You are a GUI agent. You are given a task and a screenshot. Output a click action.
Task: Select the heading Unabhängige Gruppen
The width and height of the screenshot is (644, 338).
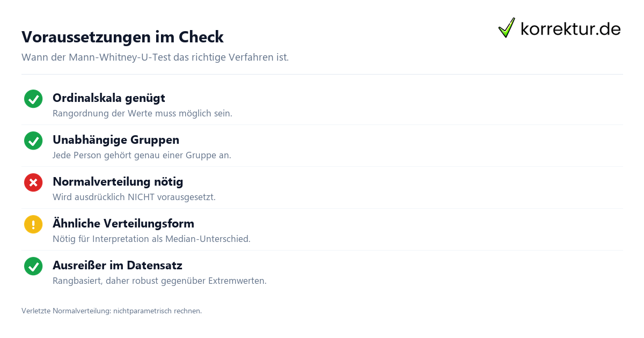tap(116, 140)
